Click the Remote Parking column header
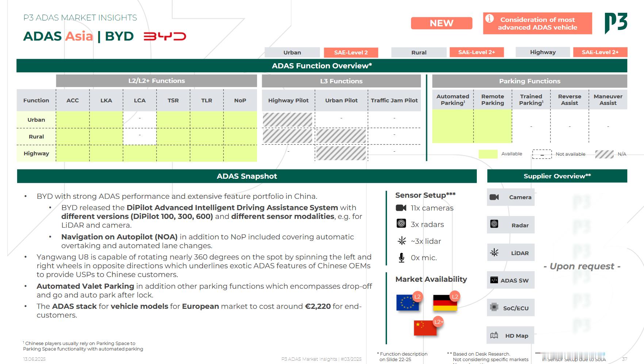The image size is (644, 364). (x=492, y=99)
